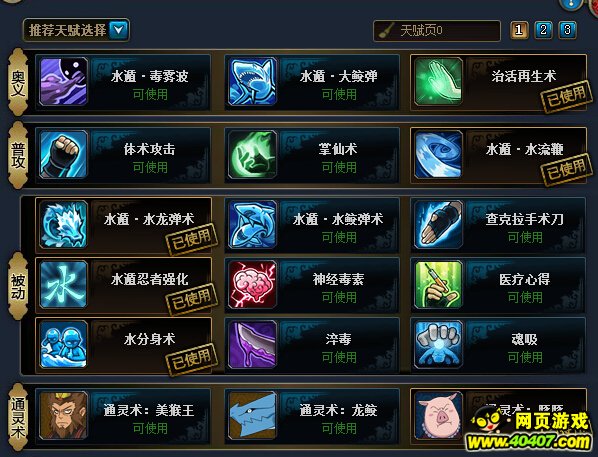Choose the 体术攻击 fist icon
The height and width of the screenshot is (457, 598).
(x=63, y=154)
